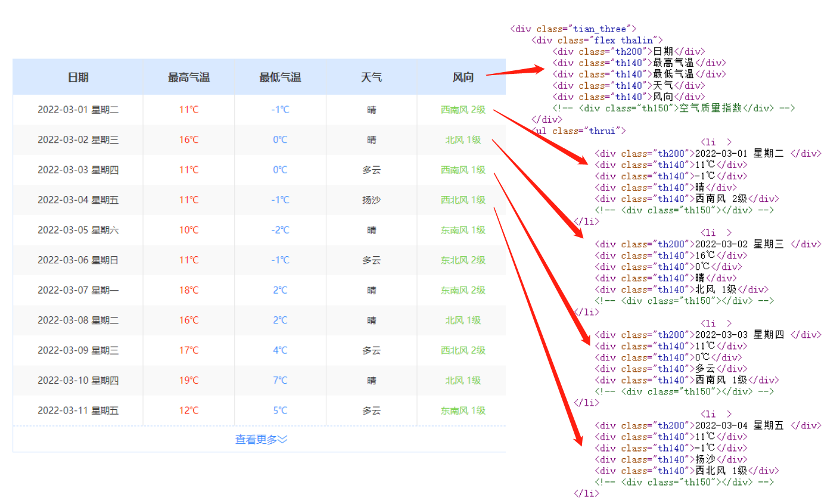840x504 pixels.
Task: Select the 2022-03-01 星期二 table date cell
Action: [78, 110]
